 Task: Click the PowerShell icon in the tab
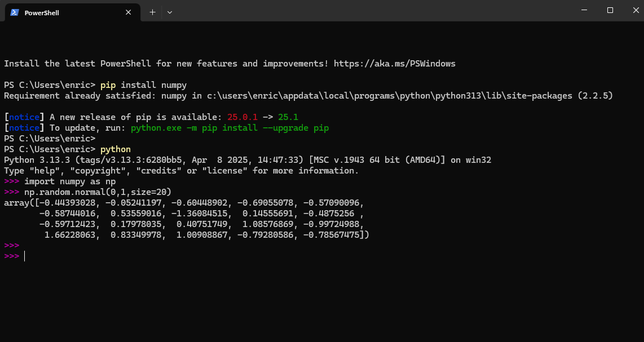tap(15, 12)
